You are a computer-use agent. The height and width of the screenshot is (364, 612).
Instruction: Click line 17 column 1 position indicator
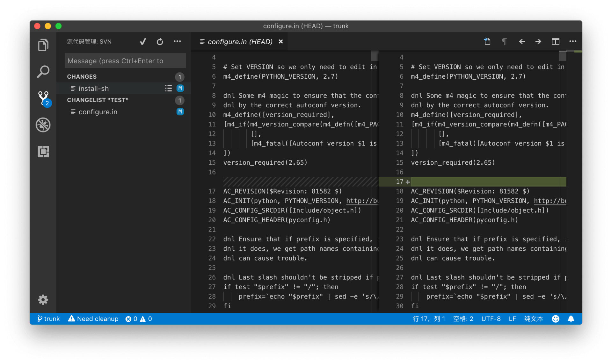429,319
